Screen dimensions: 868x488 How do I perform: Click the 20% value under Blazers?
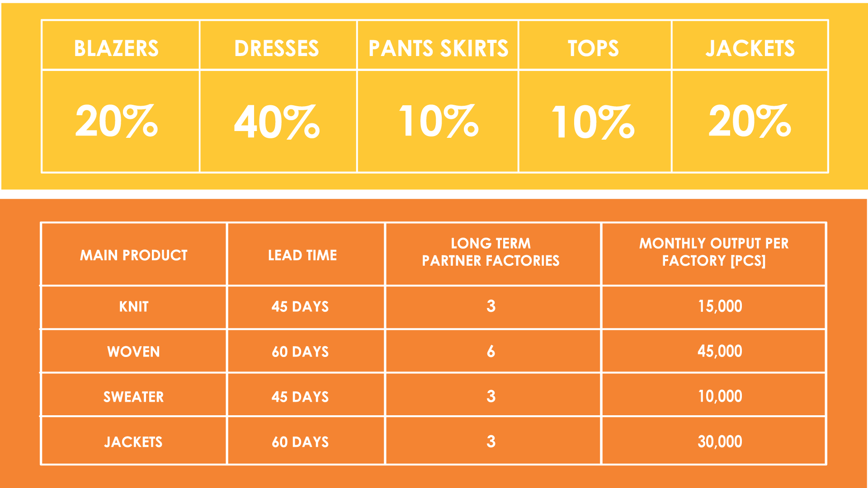coord(117,121)
